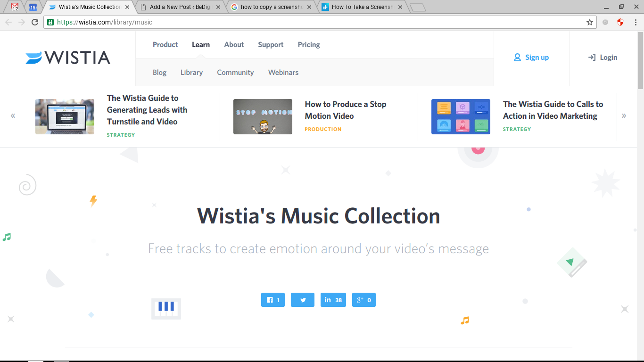Click the Stop Motion video thumbnail
Image resolution: width=644 pixels, height=362 pixels.
point(263,116)
